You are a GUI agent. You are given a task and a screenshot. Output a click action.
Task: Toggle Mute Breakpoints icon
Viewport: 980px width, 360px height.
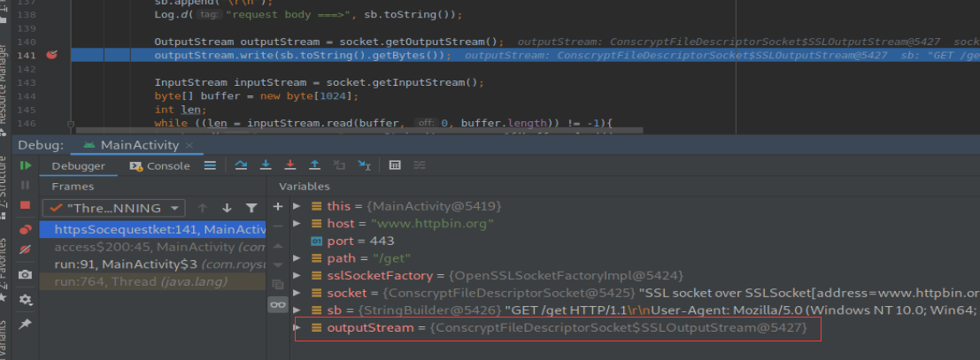(x=26, y=250)
